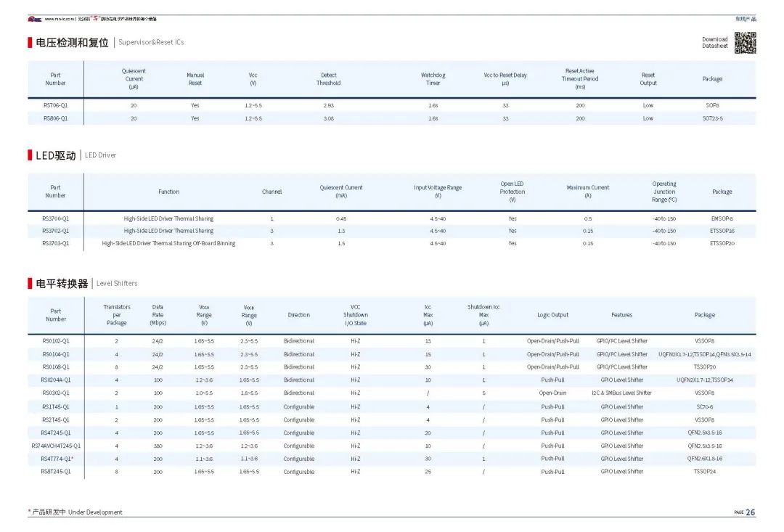Click the "Maximum Current" column header
This screenshot has height=532, width=784.
(x=587, y=192)
